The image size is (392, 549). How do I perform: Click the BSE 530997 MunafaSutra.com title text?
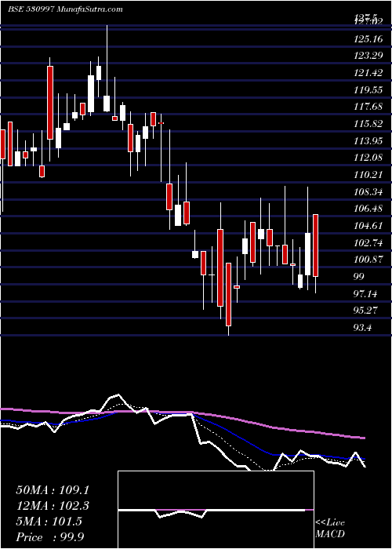point(65,9)
